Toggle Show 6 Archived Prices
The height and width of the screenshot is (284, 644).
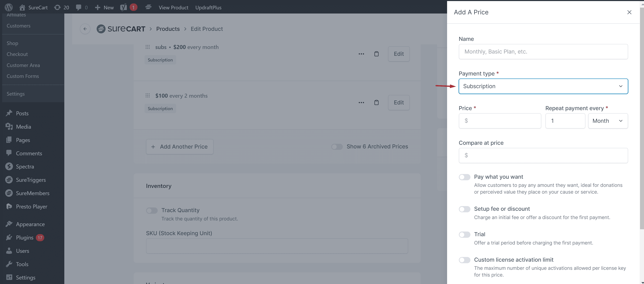[x=337, y=147]
